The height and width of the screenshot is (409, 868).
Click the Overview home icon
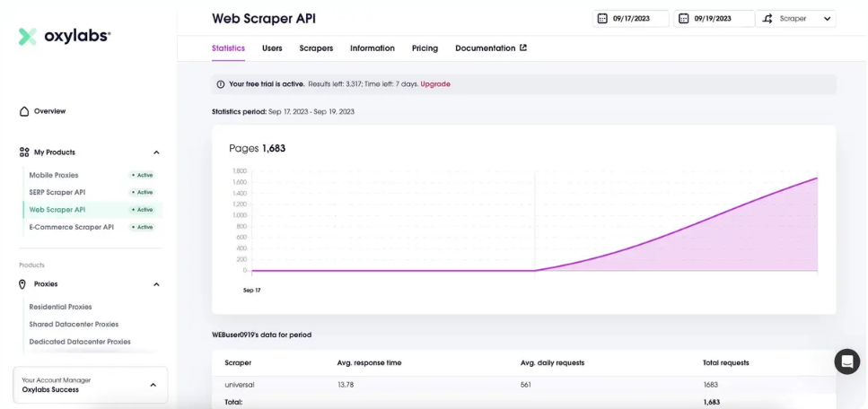point(24,111)
